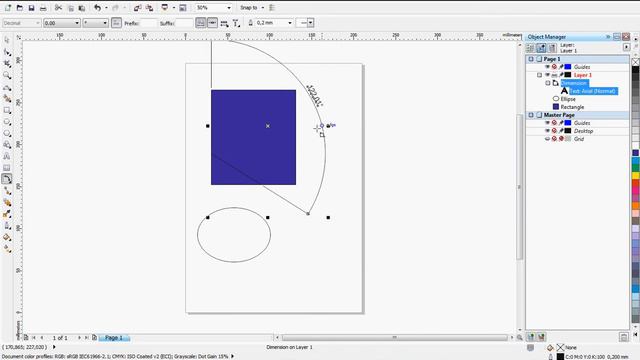This screenshot has width=640, height=360.
Task: Toggle visibility of Desktop layer
Action: coord(547,131)
